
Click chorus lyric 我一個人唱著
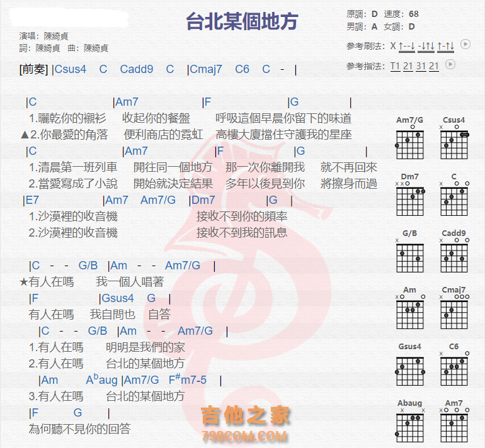(x=130, y=281)
